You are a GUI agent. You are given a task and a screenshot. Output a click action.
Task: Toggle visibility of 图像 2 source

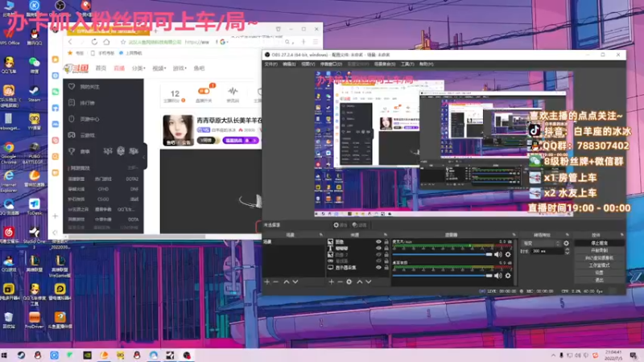pos(378,254)
